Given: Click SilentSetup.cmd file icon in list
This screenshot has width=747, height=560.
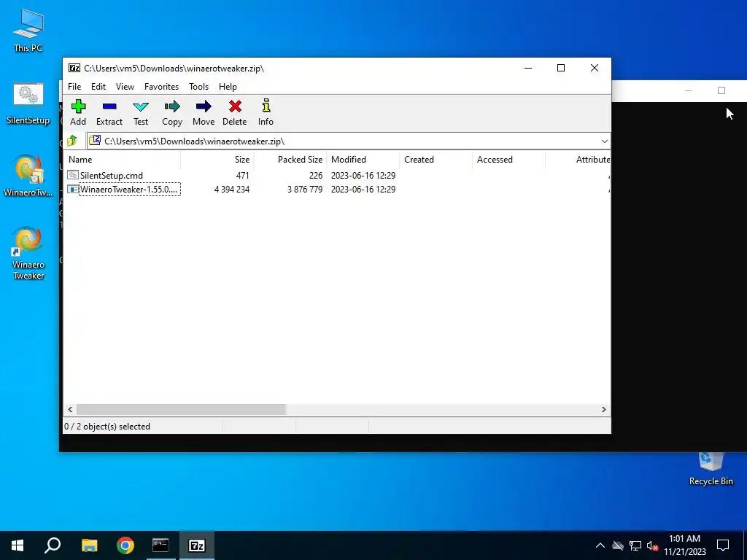Looking at the screenshot, I should pos(73,175).
